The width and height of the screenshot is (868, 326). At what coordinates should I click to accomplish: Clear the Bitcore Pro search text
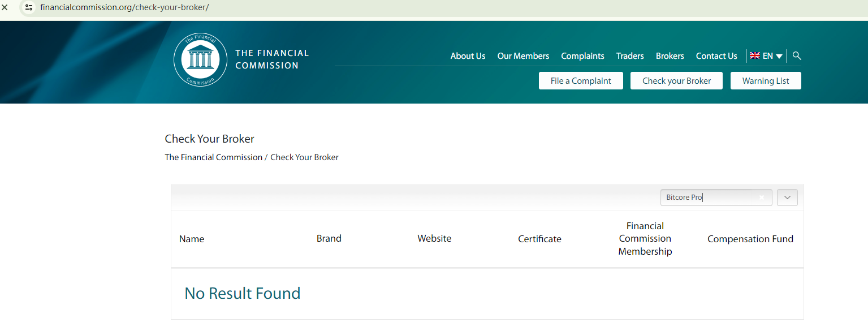coord(761,198)
